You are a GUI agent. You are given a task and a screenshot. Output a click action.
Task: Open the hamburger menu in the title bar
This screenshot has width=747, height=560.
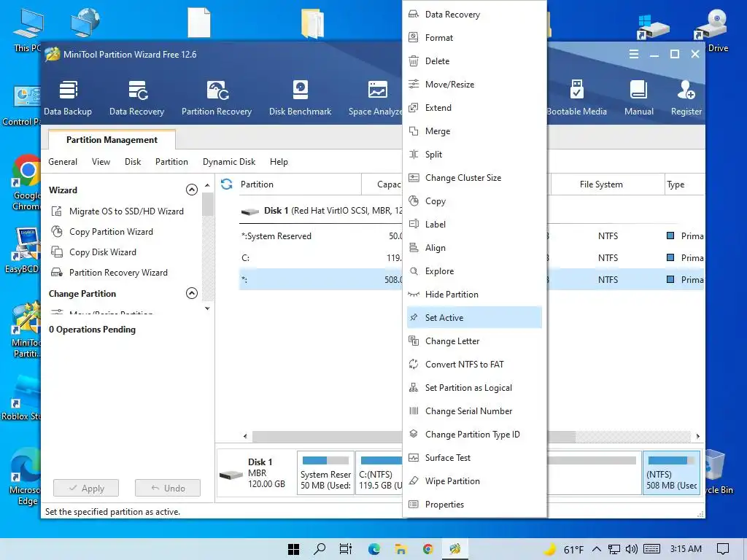click(x=634, y=54)
